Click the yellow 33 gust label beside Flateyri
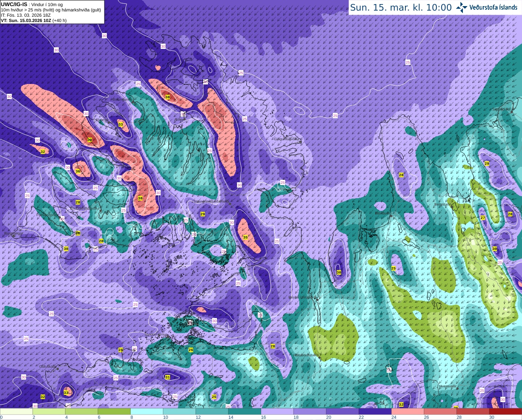This screenshot has height=420, width=522. pyautogui.click(x=121, y=124)
